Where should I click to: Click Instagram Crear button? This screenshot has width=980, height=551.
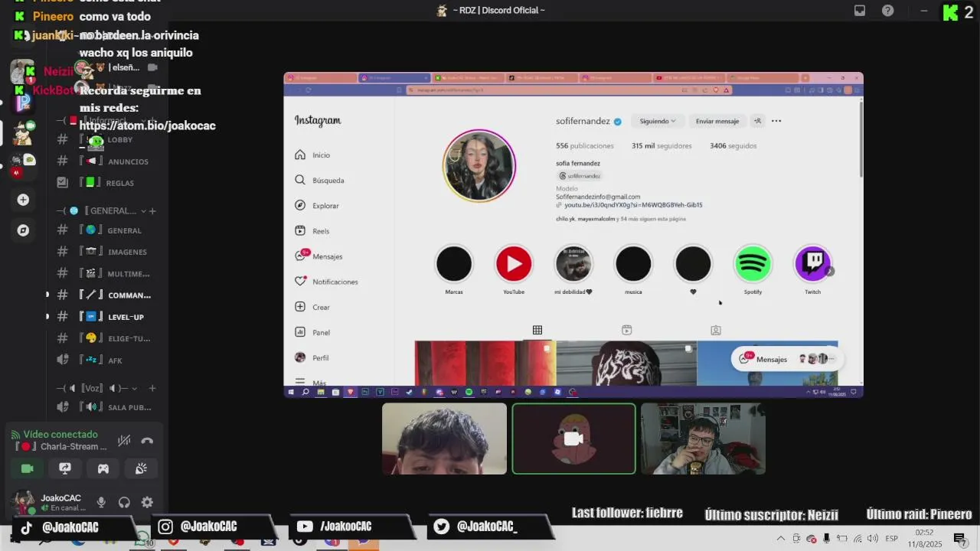pyautogui.click(x=312, y=307)
